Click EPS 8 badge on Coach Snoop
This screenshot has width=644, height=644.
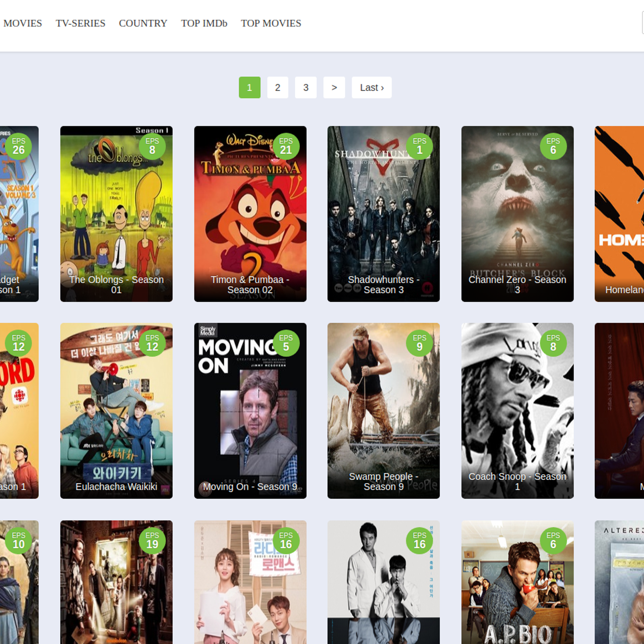point(553,343)
